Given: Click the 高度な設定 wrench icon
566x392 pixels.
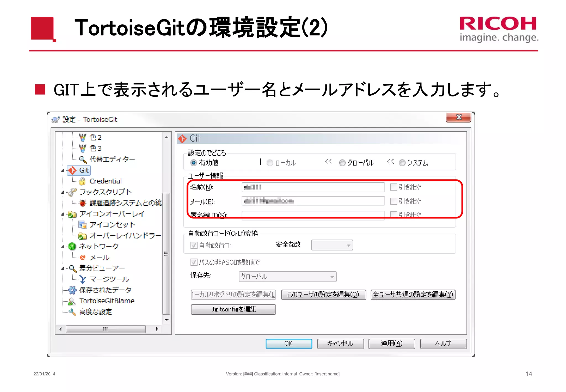Looking at the screenshot, I should 72,312.
